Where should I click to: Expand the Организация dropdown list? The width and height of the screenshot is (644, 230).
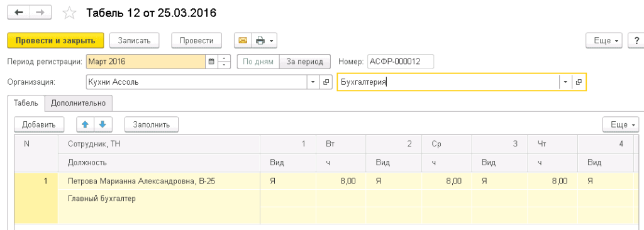pyautogui.click(x=313, y=82)
